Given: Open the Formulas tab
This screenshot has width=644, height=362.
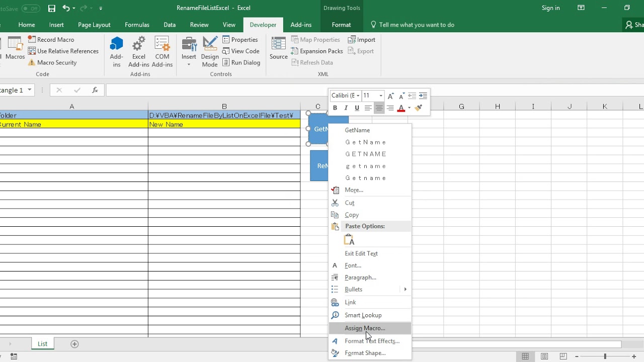Looking at the screenshot, I should [137, 25].
